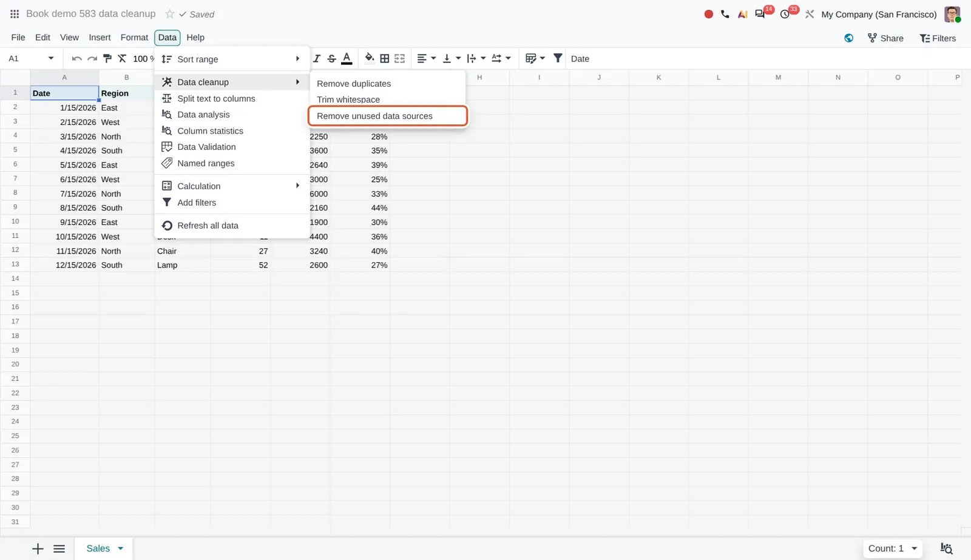Open the AI assistant icon

click(742, 14)
